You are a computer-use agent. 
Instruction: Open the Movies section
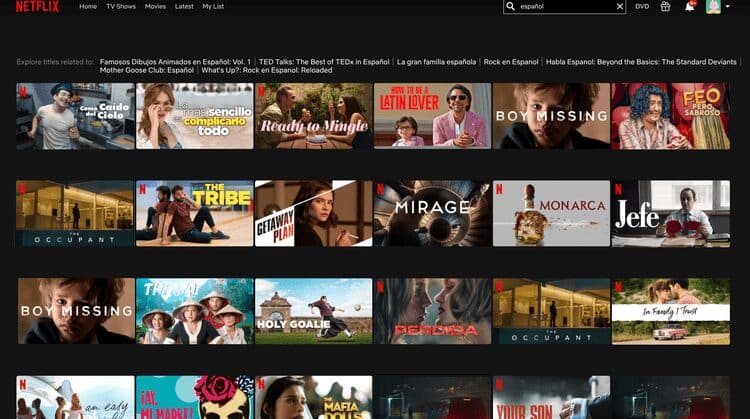click(x=155, y=7)
